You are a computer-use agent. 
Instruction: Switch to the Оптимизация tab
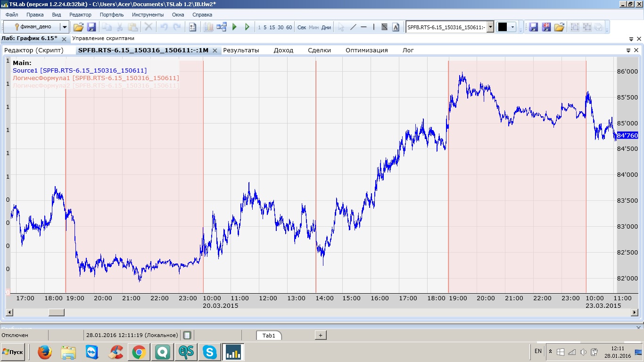[366, 50]
